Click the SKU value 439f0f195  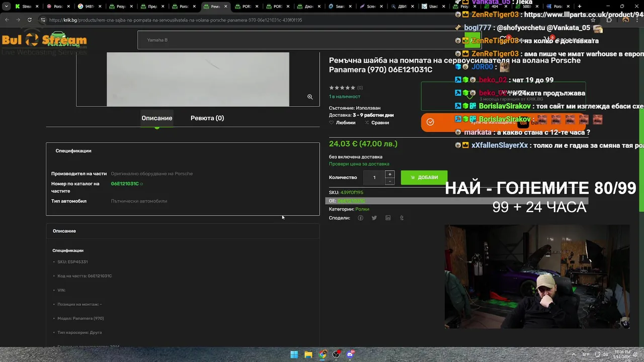coord(352,192)
